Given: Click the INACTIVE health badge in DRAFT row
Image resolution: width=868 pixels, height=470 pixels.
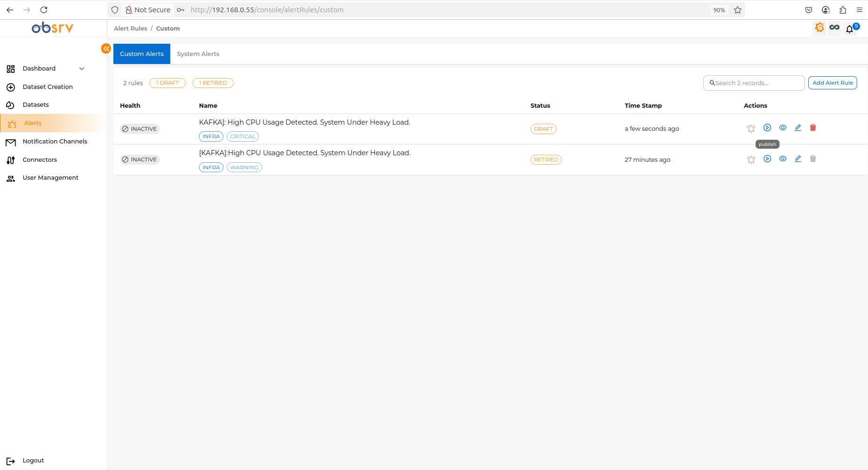Looking at the screenshot, I should click(x=140, y=129).
